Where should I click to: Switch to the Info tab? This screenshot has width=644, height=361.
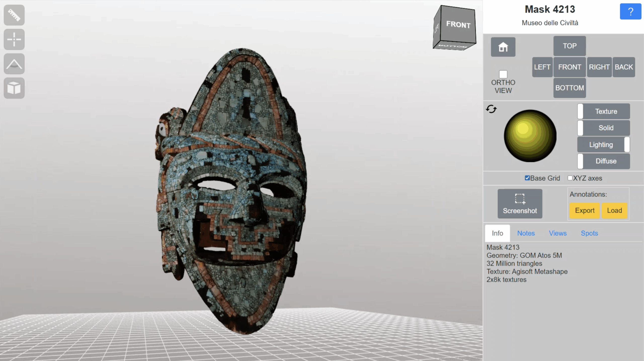click(497, 233)
